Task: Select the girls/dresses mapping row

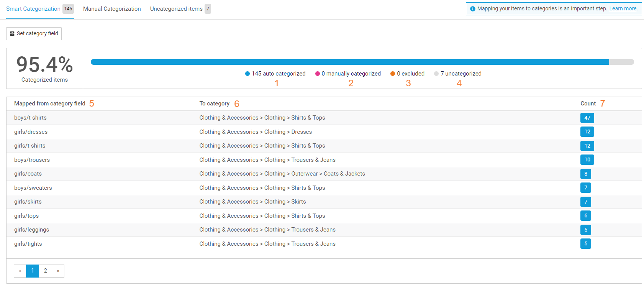Action: click(324, 132)
